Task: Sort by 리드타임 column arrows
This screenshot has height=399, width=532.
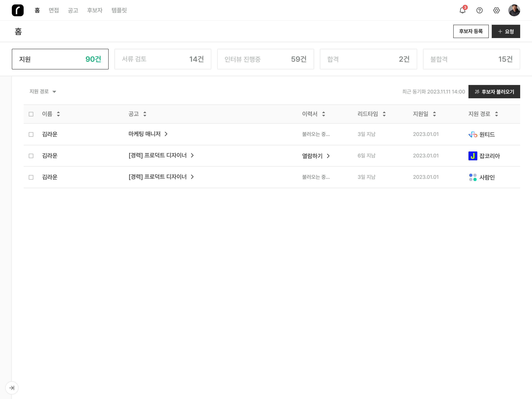Action: point(384,114)
